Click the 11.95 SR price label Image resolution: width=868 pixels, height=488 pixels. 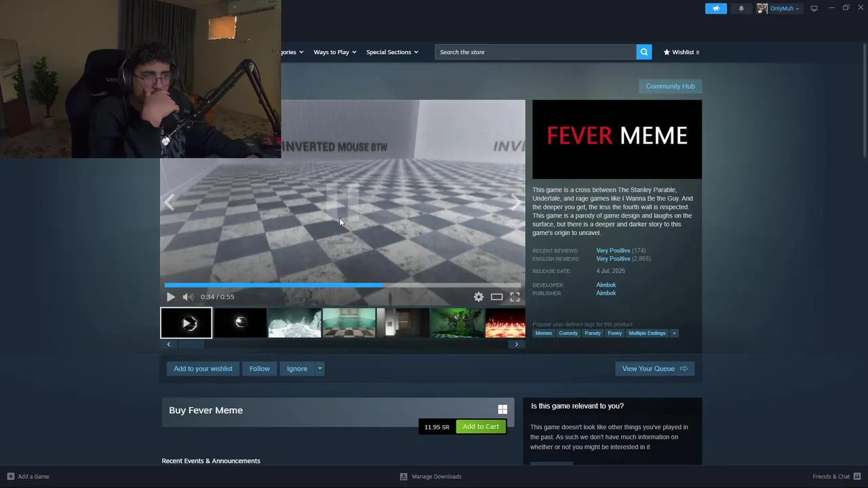coord(437,427)
